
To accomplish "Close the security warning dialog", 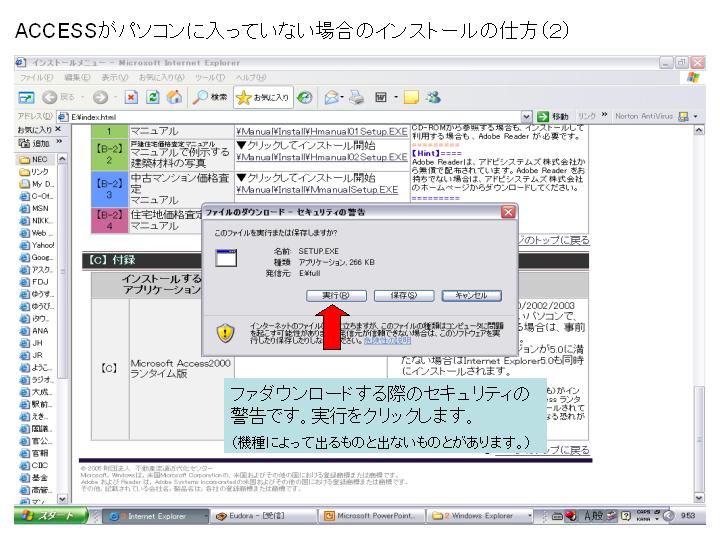I will tap(508, 212).
